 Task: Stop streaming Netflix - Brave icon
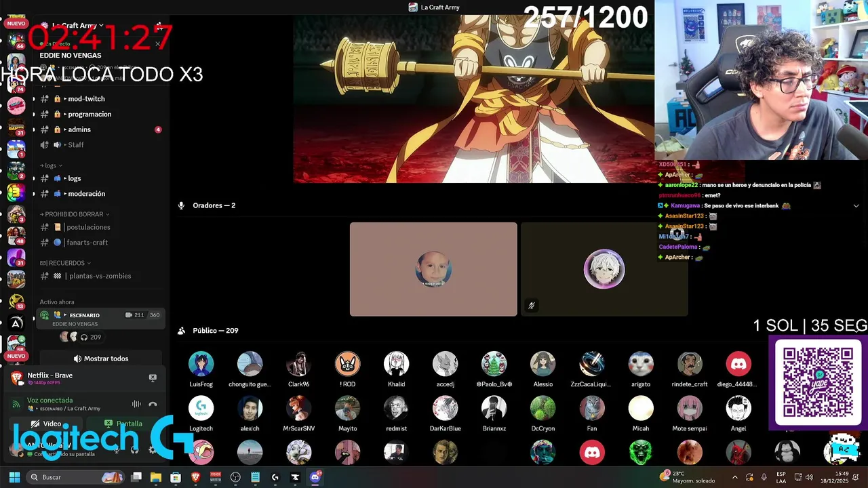click(x=153, y=378)
